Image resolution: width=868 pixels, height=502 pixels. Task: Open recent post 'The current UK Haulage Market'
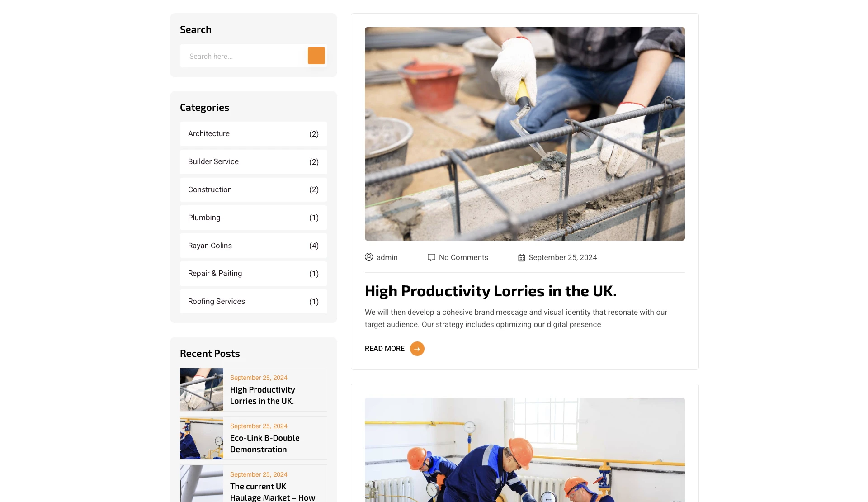273,492
